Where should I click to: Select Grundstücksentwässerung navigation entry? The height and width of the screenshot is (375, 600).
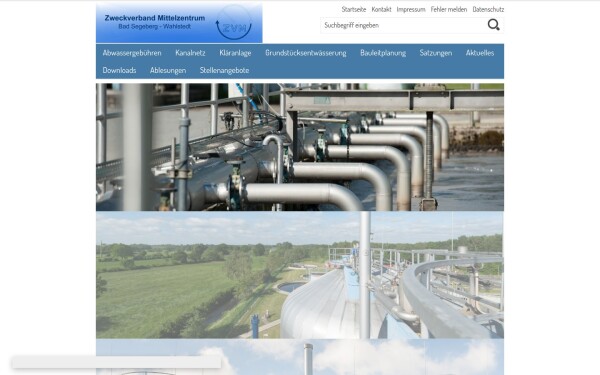(x=305, y=53)
